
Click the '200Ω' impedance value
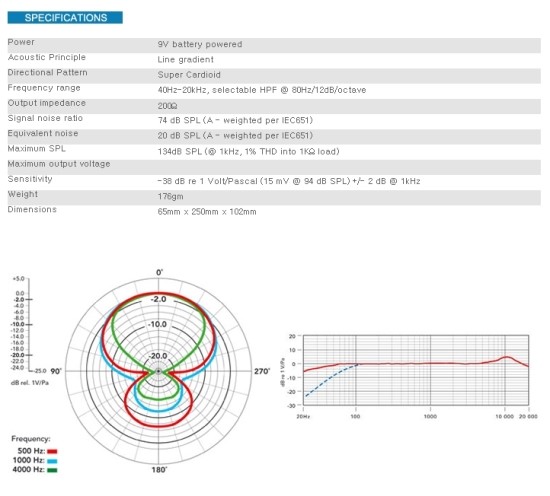[167, 106]
